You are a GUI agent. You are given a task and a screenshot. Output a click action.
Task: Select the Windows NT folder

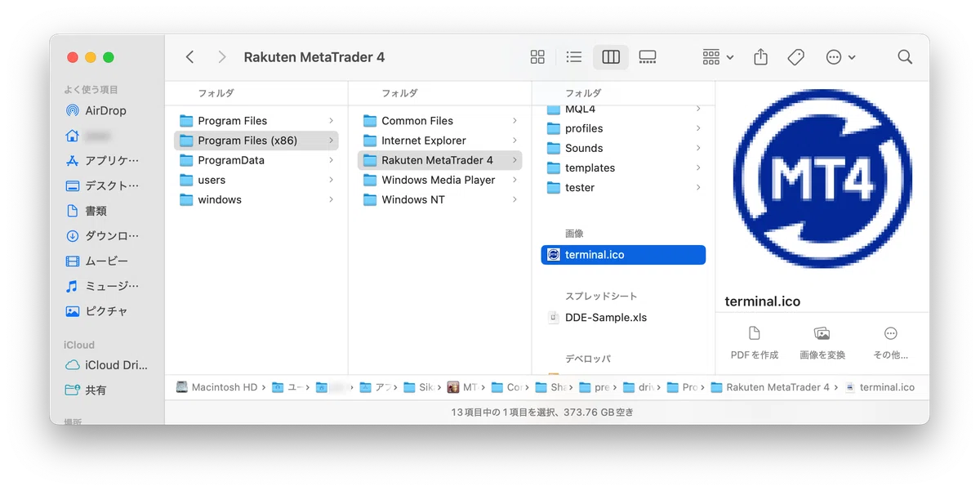tap(439, 199)
